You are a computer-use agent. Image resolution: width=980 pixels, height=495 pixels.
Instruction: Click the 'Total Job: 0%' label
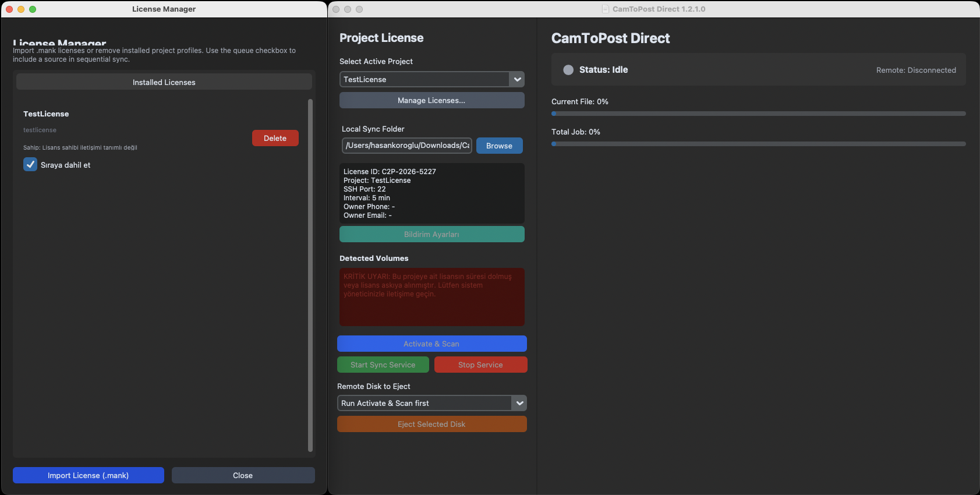[x=576, y=132]
